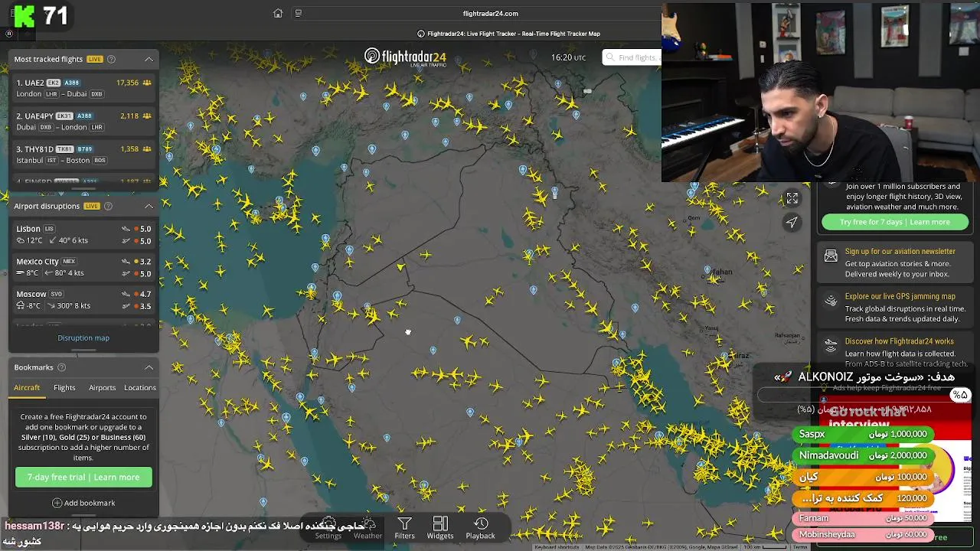The width and height of the screenshot is (980, 551).
Task: Select the THY81D Istanbul – Boston flight
Action: click(x=83, y=154)
